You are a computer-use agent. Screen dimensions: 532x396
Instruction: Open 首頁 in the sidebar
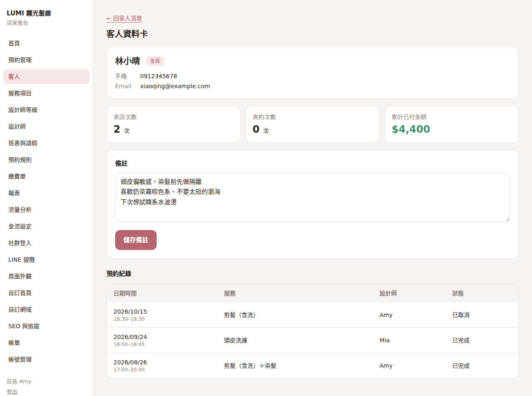coord(46,43)
